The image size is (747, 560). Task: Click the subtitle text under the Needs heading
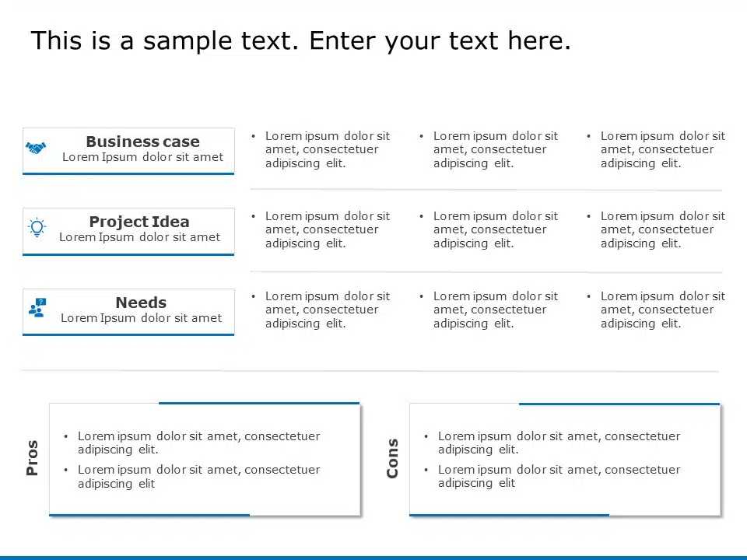coord(141,318)
